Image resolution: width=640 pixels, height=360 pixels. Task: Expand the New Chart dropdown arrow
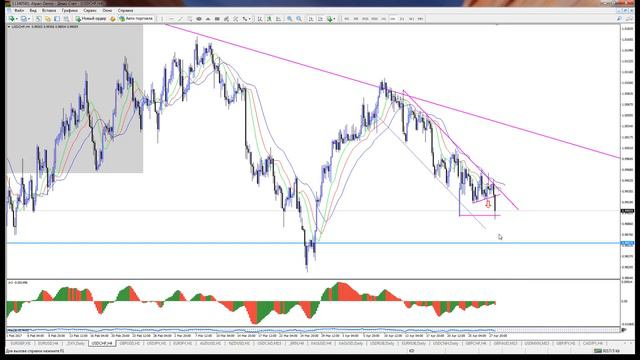pyautogui.click(x=17, y=18)
